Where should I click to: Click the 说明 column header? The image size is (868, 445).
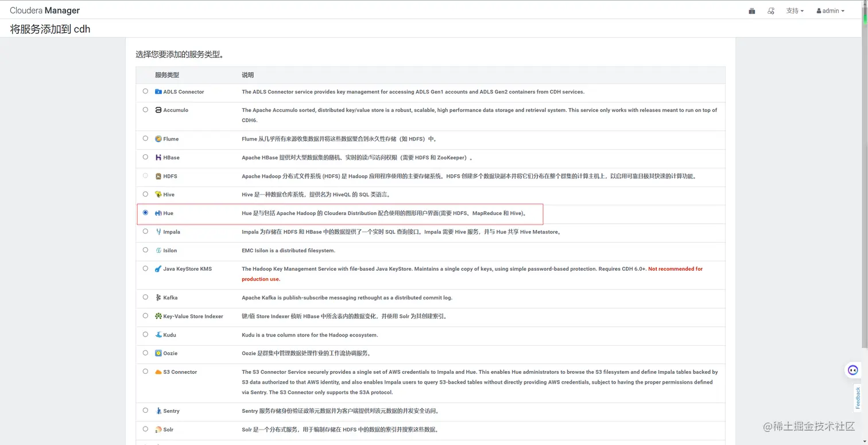pyautogui.click(x=247, y=75)
